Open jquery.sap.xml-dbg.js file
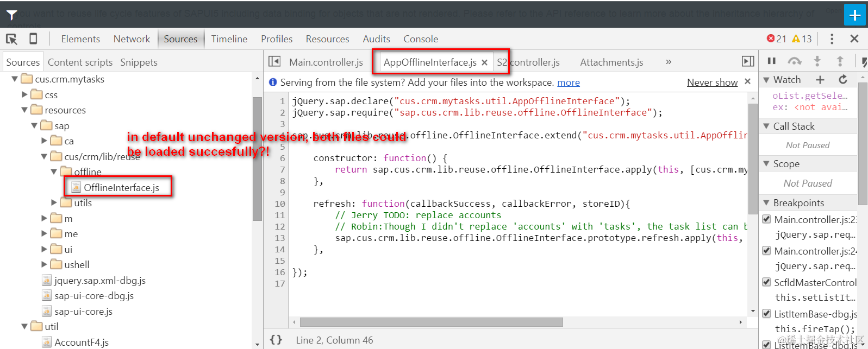The width and height of the screenshot is (868, 349). 99,281
